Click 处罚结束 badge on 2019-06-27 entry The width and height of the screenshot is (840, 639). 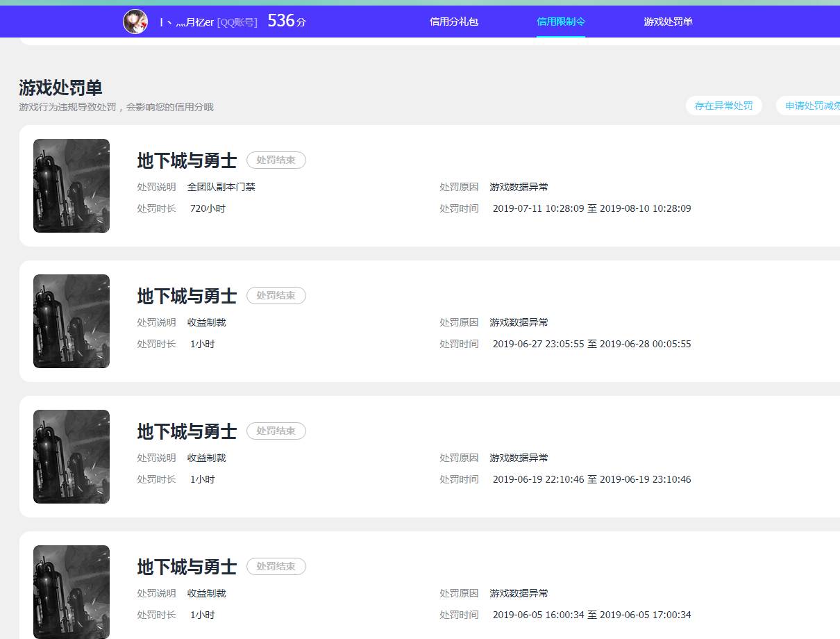coord(276,296)
